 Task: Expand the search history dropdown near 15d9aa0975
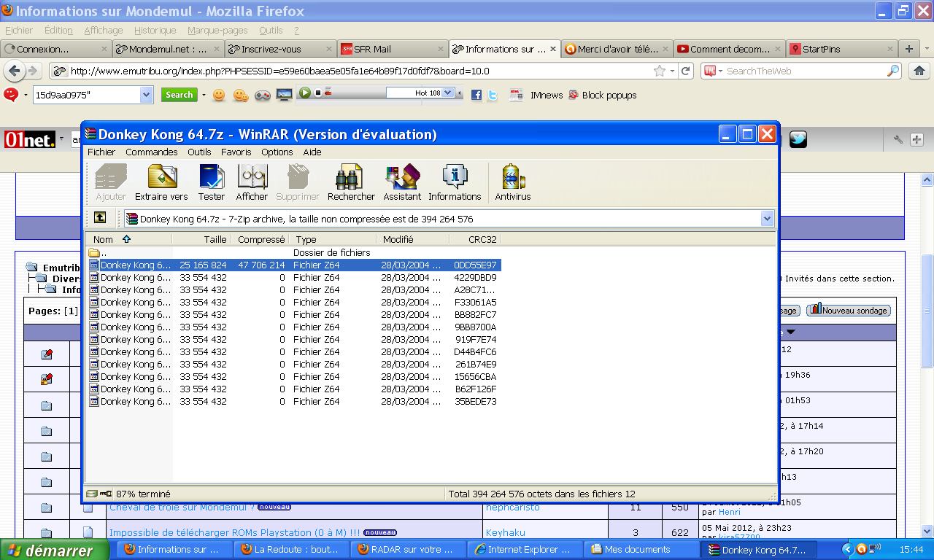[146, 94]
